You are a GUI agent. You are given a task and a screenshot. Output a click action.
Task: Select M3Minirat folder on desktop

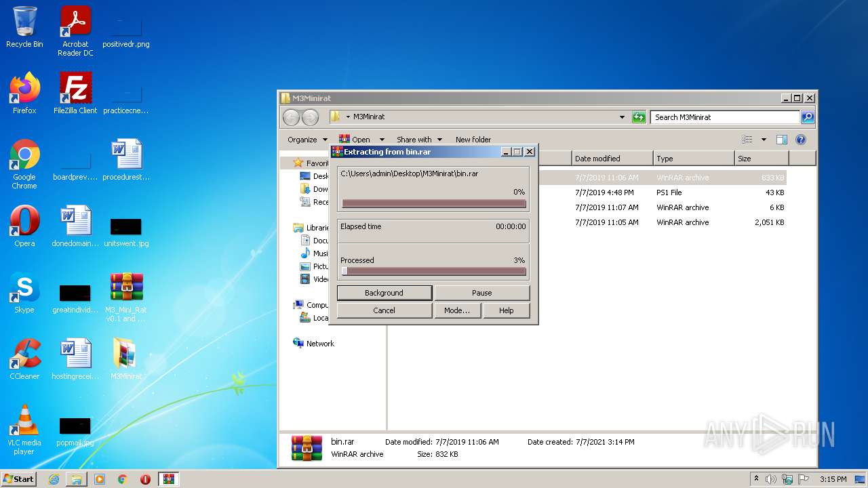(126, 359)
